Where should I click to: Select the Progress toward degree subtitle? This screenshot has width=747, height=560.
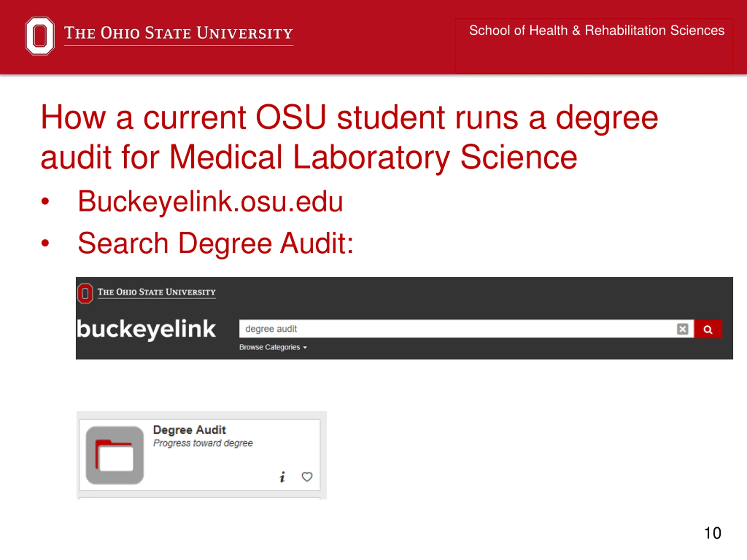[x=203, y=443]
